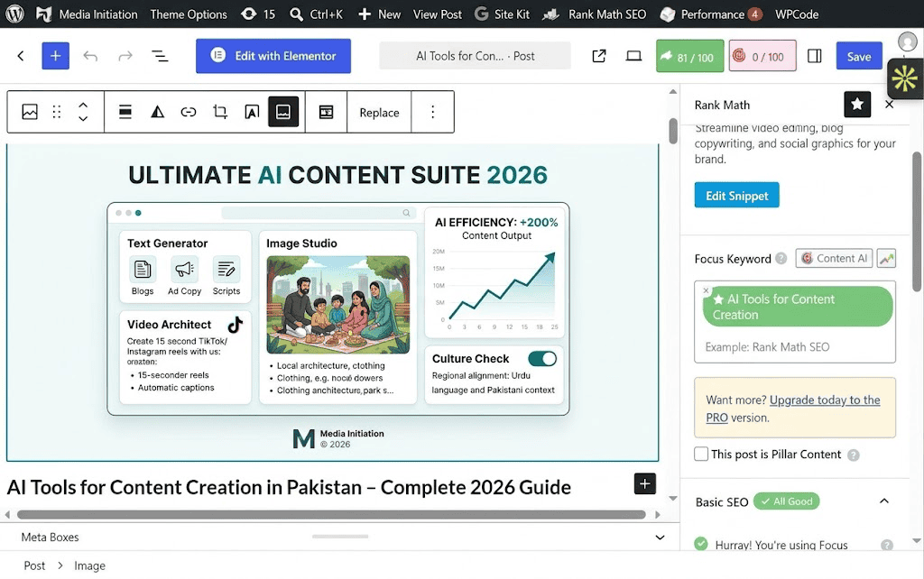
Task: Click Edit Snippet button
Action: click(x=736, y=195)
